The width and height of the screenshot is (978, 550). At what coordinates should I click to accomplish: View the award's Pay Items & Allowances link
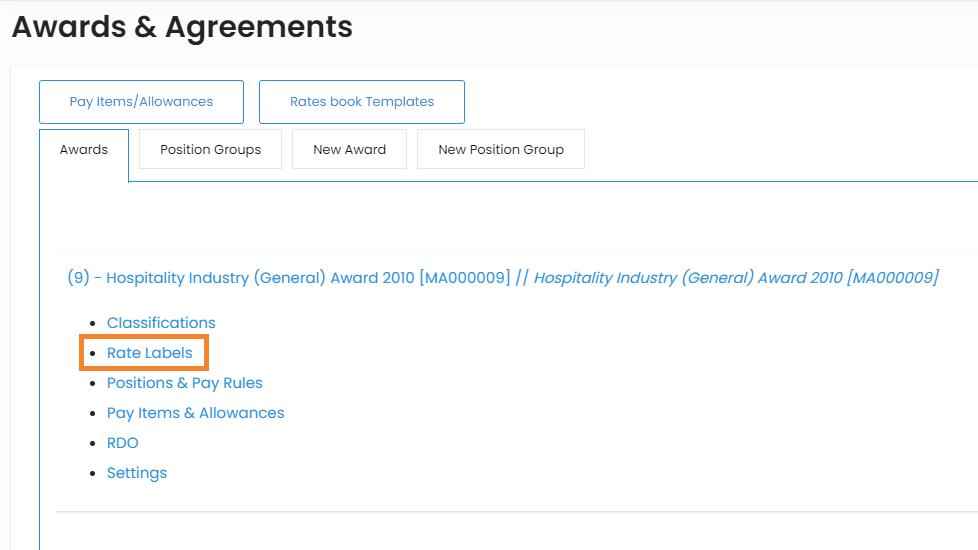[x=196, y=413]
